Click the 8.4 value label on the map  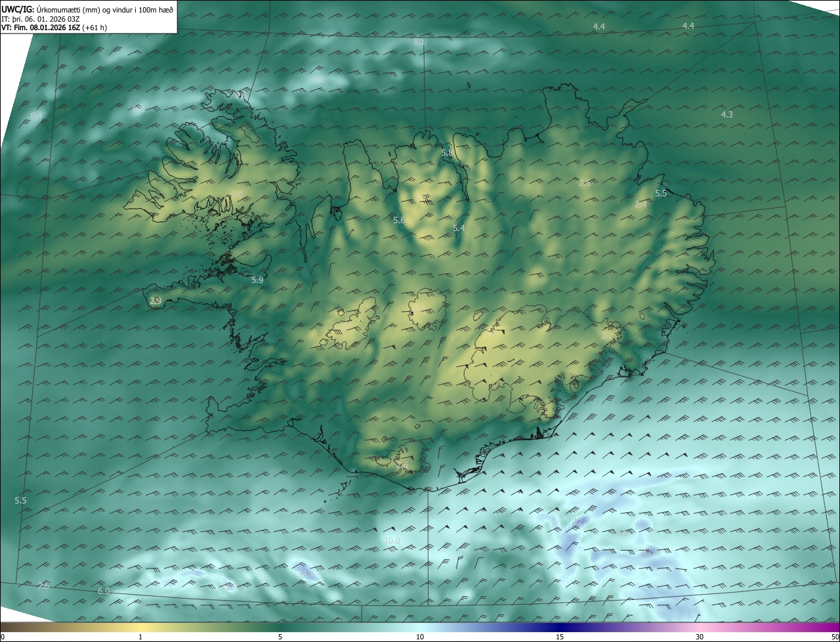[36, 116]
